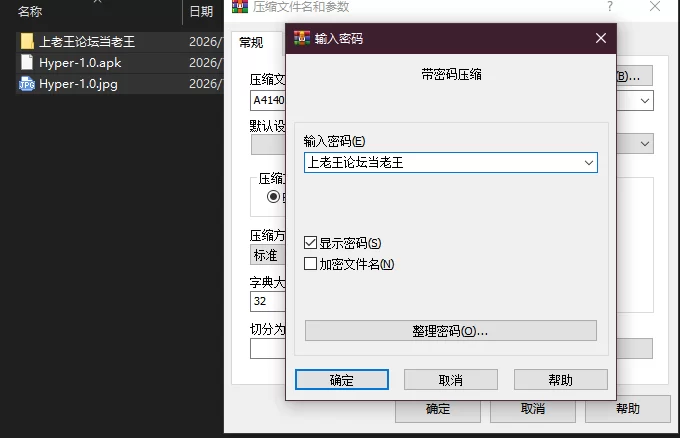Close the 压缩文件名和参数 window

point(655,6)
